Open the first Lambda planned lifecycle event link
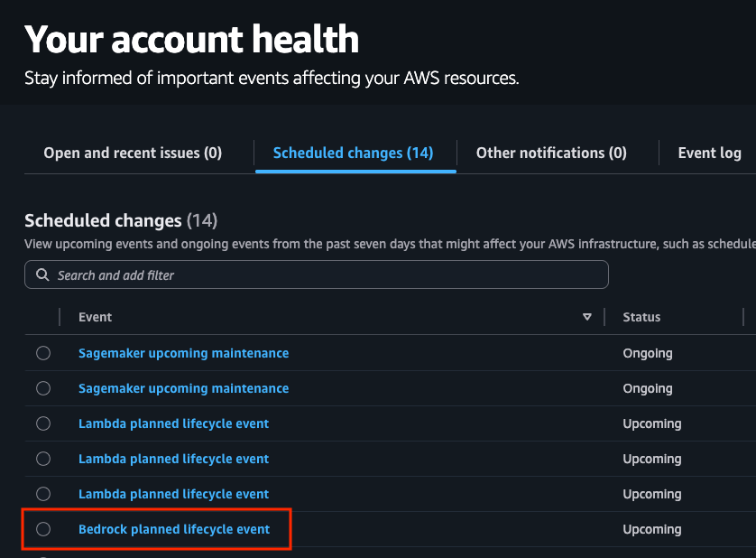Screen dimensions: 756x558 pos(173,423)
